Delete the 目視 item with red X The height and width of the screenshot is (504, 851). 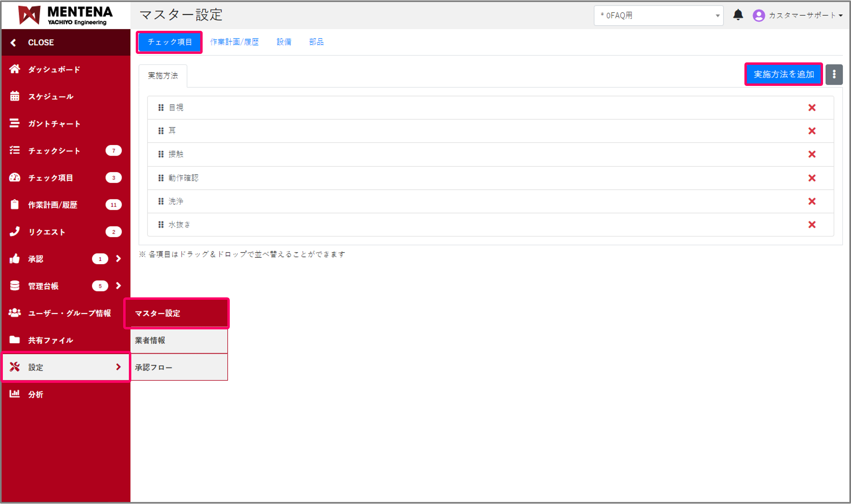pyautogui.click(x=812, y=108)
